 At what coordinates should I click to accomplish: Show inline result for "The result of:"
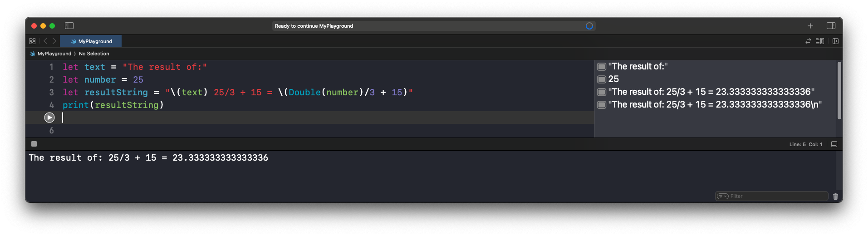click(x=602, y=67)
